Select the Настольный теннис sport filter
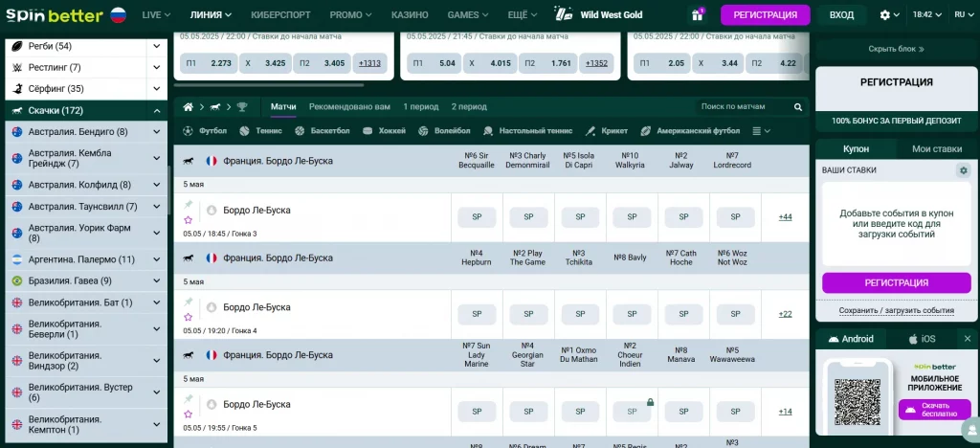 pos(527,131)
